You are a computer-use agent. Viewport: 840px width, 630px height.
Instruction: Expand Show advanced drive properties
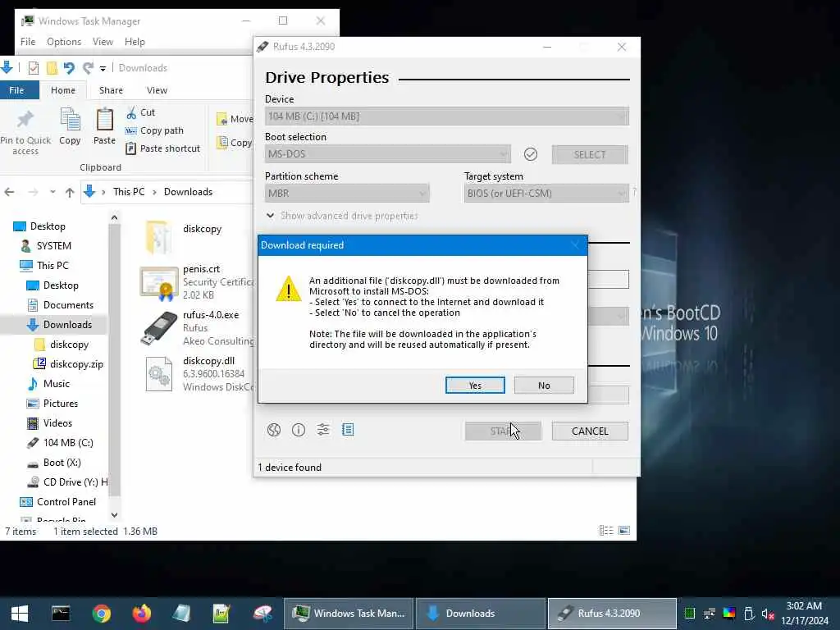point(342,216)
